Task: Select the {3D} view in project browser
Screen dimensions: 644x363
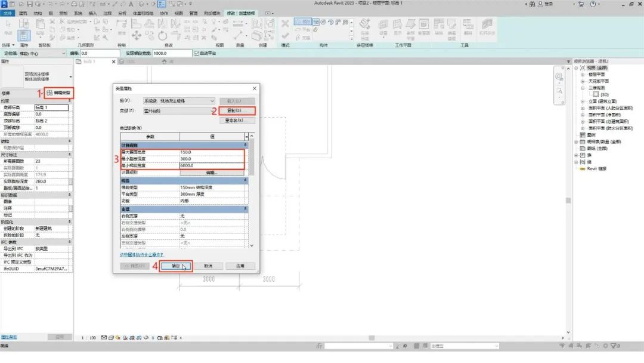Action: (604, 94)
